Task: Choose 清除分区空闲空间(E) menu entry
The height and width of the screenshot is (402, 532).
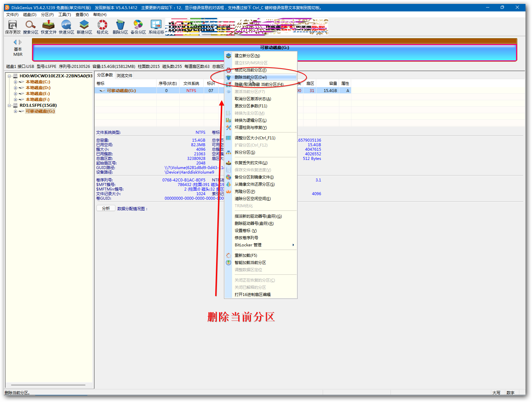Action: (x=261, y=199)
